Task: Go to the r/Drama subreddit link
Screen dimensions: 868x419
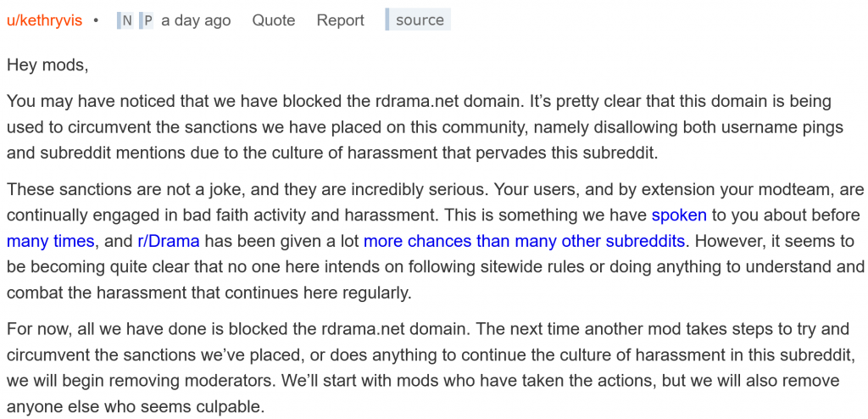Action: [169, 241]
